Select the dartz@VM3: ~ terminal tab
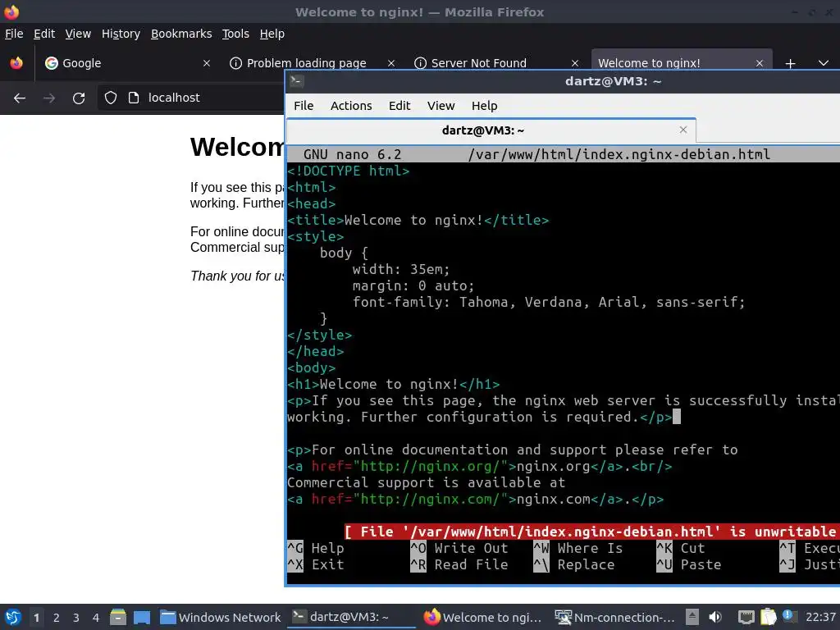The image size is (840, 630). [x=482, y=130]
